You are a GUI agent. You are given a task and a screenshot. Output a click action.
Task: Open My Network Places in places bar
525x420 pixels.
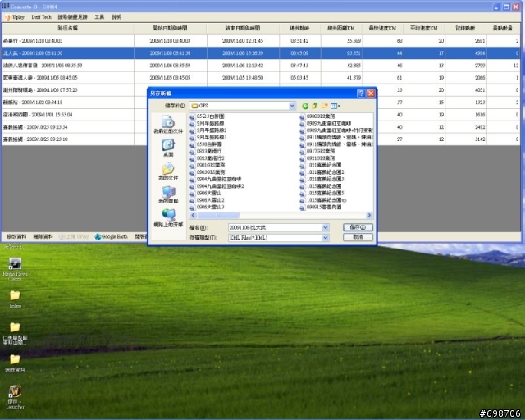tap(168, 218)
